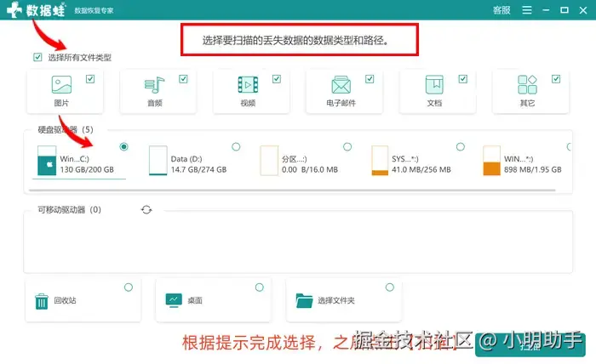Click the 其它 other types icon
Image resolution: width=596 pixels, height=364 pixels.
(x=527, y=84)
